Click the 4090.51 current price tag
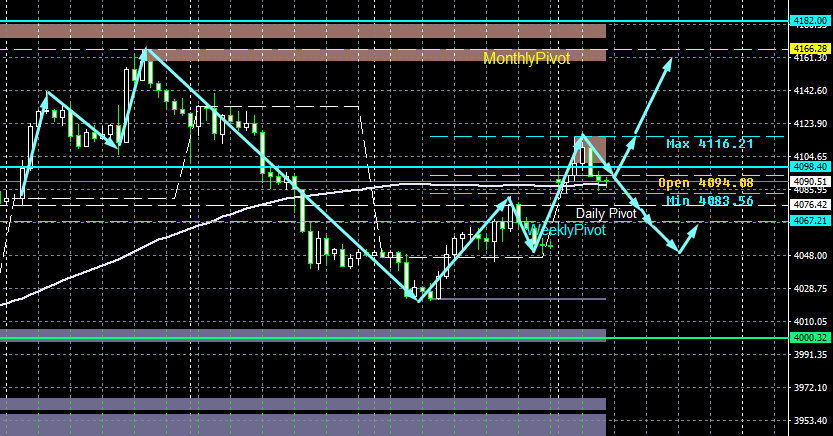Viewport: 833px width, 436px height. (x=810, y=182)
